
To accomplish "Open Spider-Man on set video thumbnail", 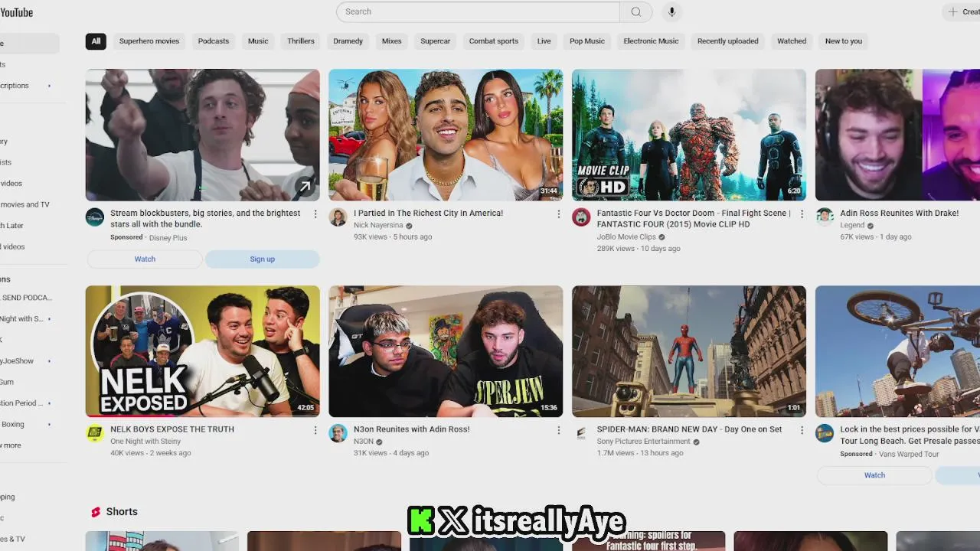I will click(x=689, y=351).
